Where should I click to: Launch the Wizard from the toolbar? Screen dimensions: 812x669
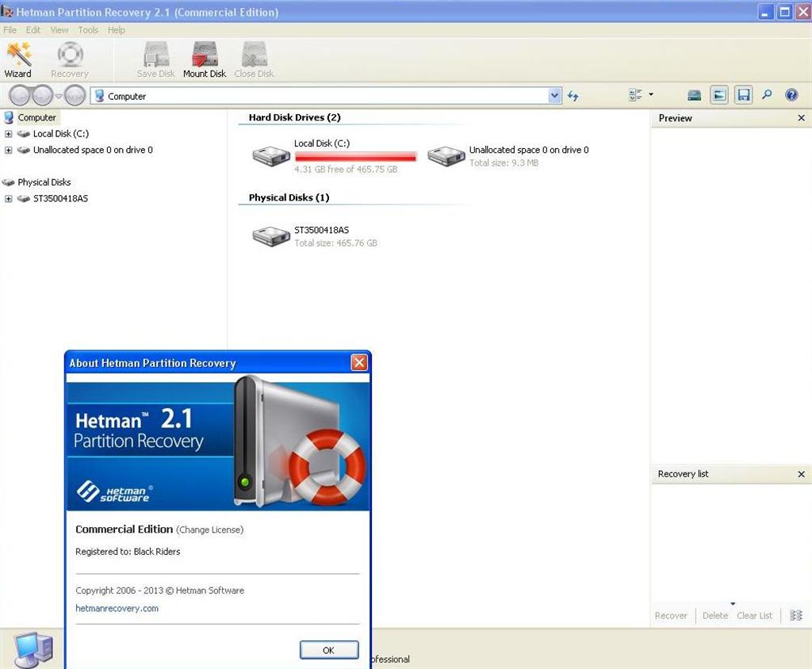[x=18, y=59]
